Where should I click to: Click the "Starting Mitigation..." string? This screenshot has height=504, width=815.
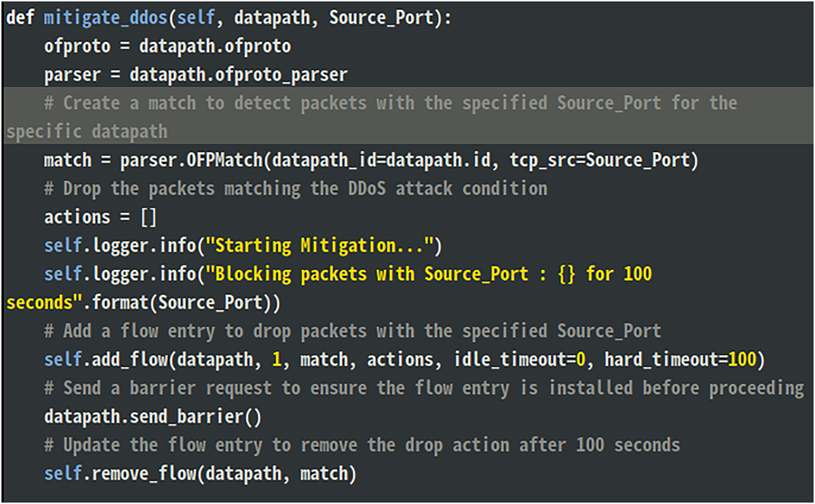click(x=320, y=246)
